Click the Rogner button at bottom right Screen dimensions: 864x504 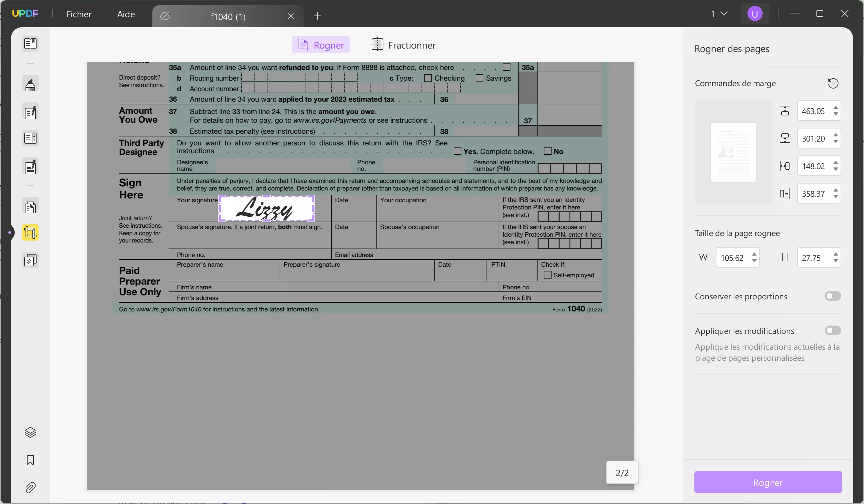coord(767,482)
